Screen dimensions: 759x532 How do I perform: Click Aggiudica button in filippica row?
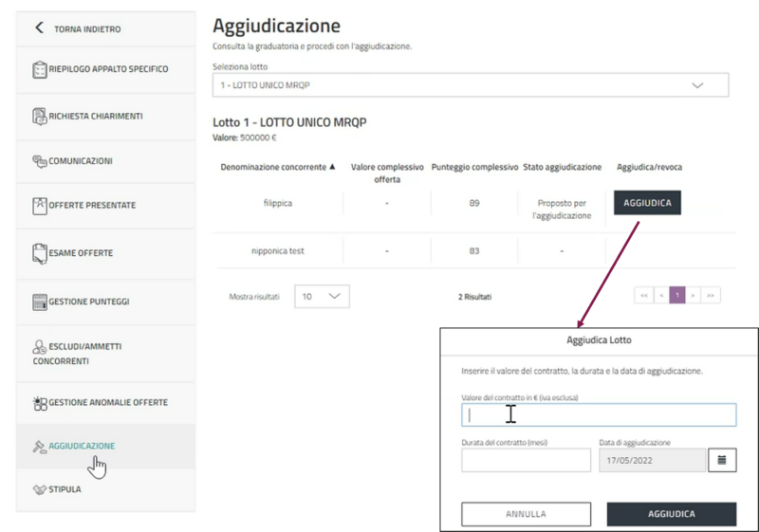[647, 203]
